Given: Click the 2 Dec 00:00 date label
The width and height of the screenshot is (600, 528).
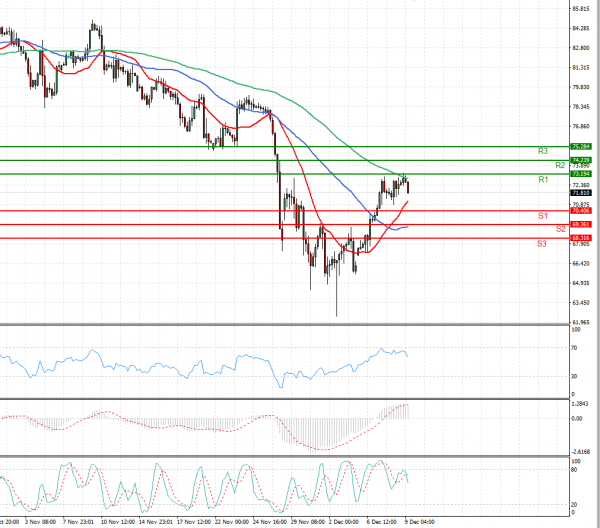Looking at the screenshot, I should (x=344, y=522).
